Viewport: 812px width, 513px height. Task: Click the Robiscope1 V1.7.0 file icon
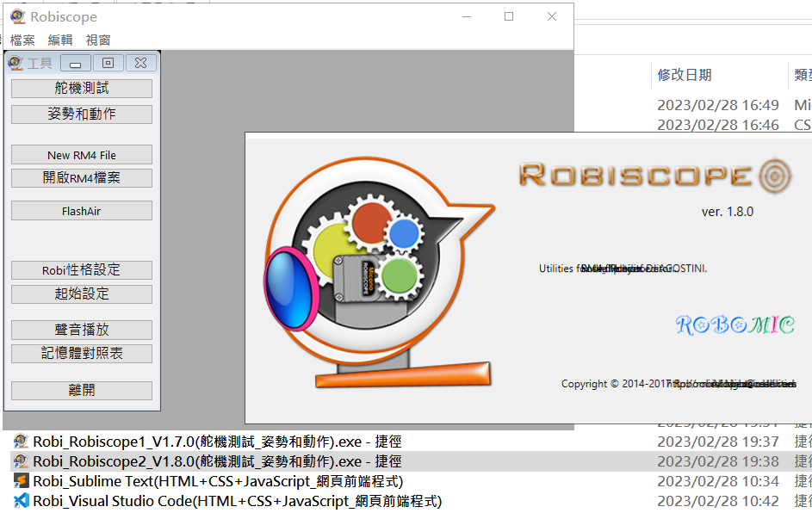click(x=21, y=441)
